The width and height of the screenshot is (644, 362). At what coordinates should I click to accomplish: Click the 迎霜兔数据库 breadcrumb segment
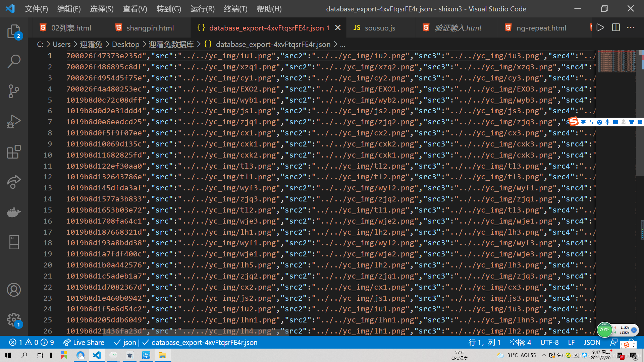171,44
